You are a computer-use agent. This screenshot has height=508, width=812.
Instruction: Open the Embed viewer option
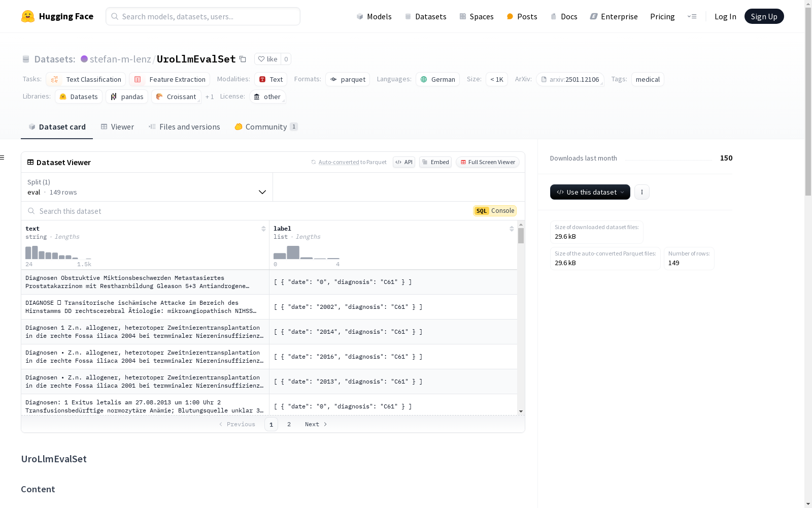point(435,162)
